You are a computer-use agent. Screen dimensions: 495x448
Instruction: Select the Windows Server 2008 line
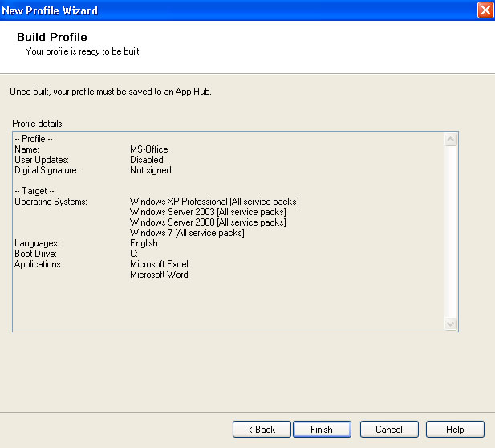[208, 222]
